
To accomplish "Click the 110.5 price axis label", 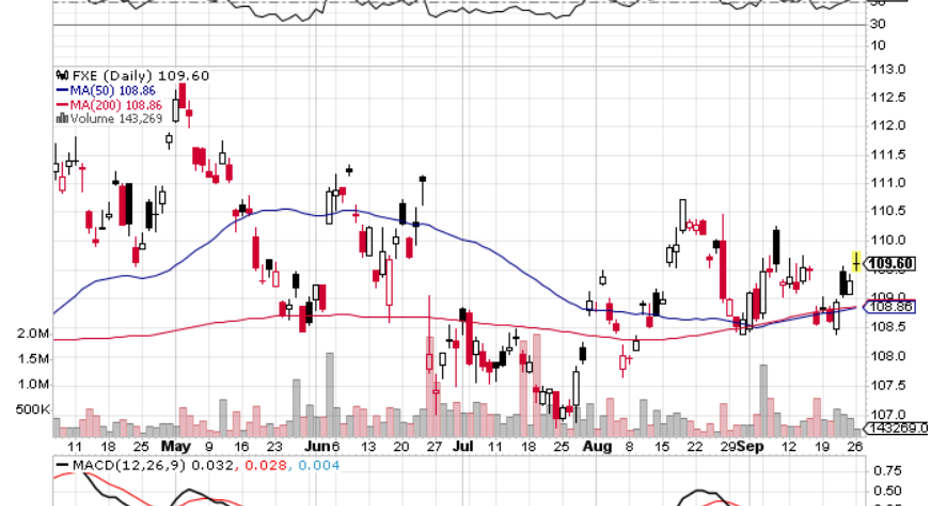I will [889, 211].
